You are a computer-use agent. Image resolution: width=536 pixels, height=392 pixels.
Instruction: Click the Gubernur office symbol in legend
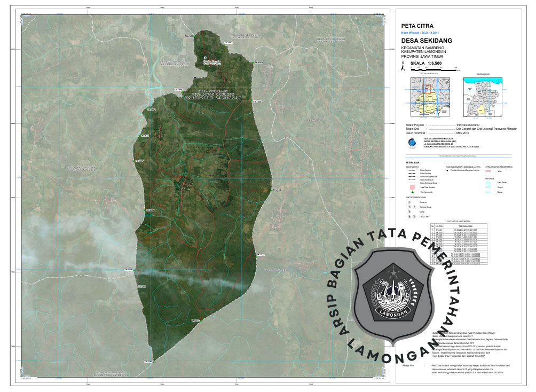[x=409, y=202]
